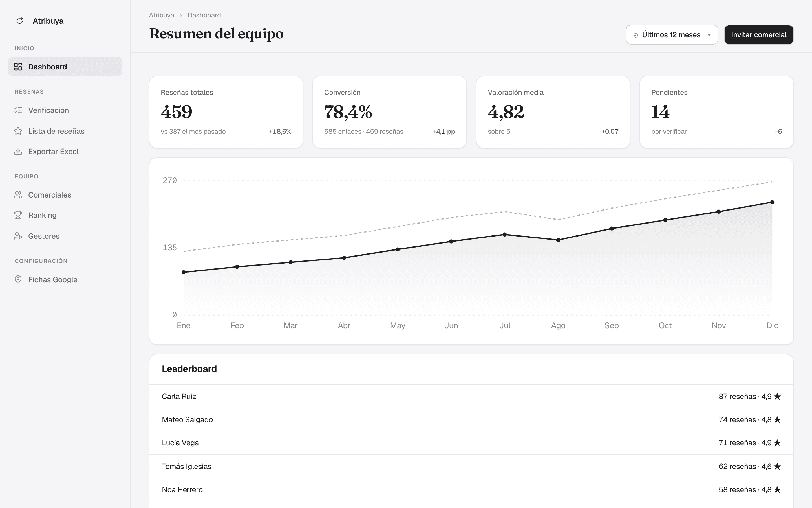
Task: Click the clock icon in period selector
Action: tap(636, 35)
